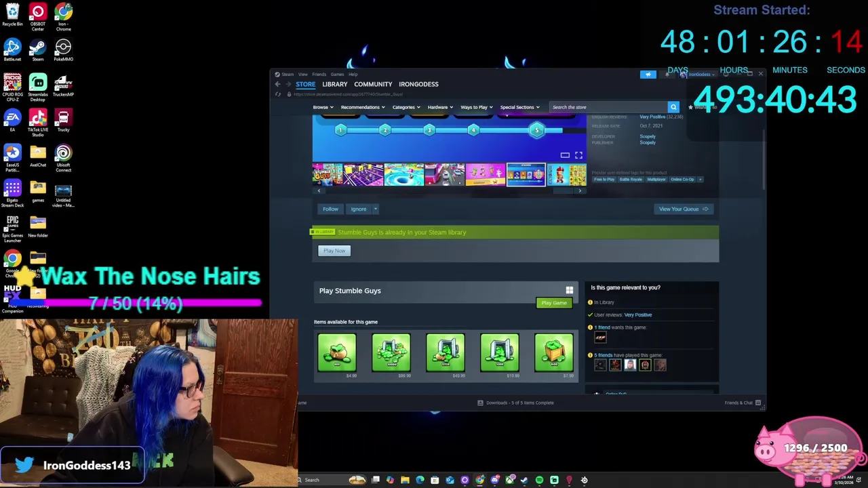
Task: Click the Windows taskbar Search box
Action: [332, 480]
